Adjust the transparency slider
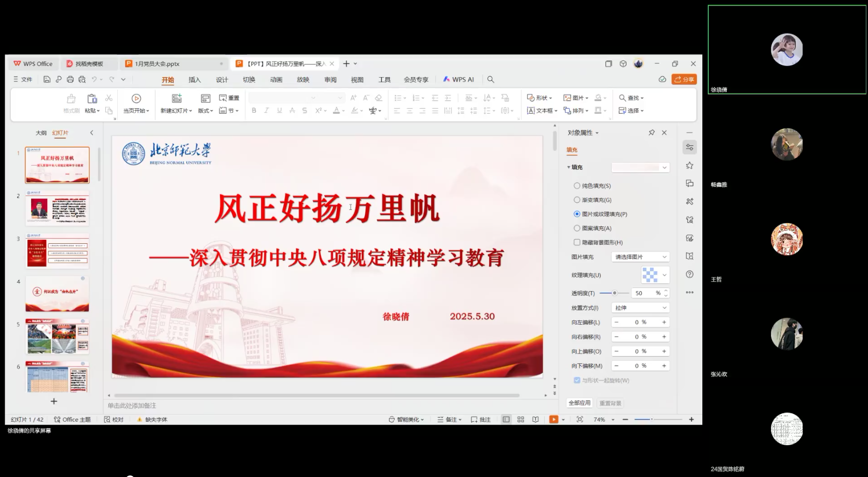Viewport: 868px width, 477px height. (x=614, y=293)
